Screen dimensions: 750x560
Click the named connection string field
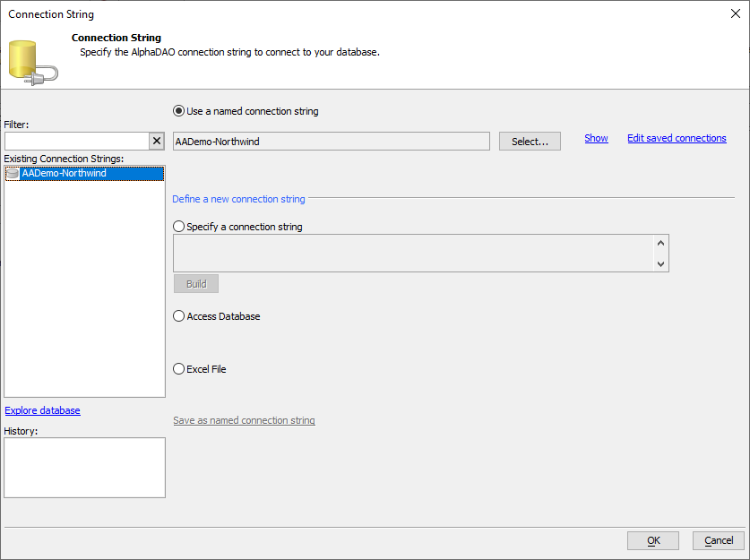pos(331,141)
